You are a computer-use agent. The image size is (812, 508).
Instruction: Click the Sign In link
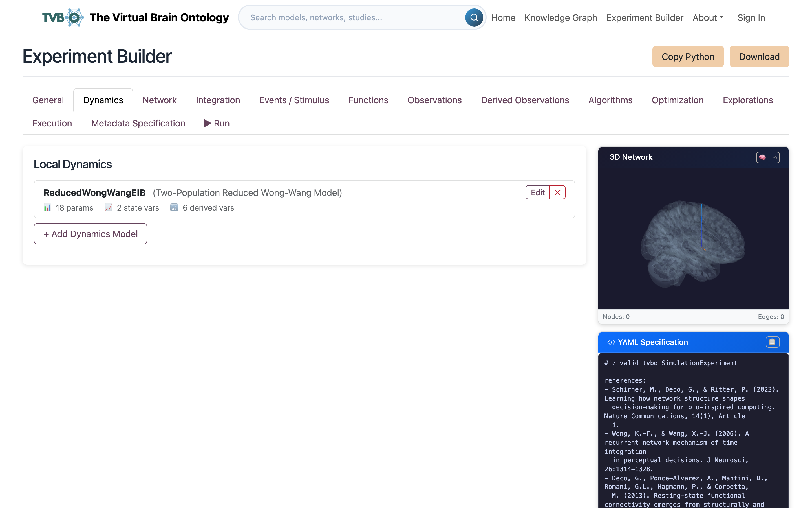coord(751,17)
